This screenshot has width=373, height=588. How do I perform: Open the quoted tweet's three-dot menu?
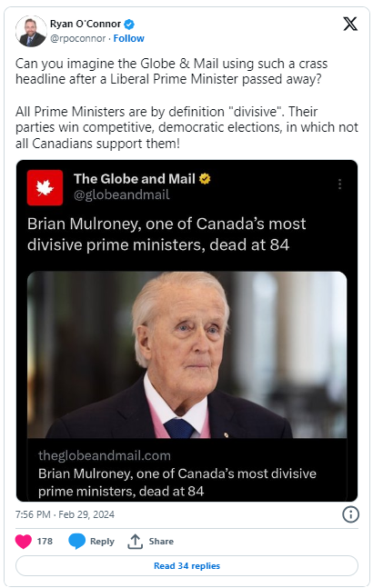click(339, 184)
